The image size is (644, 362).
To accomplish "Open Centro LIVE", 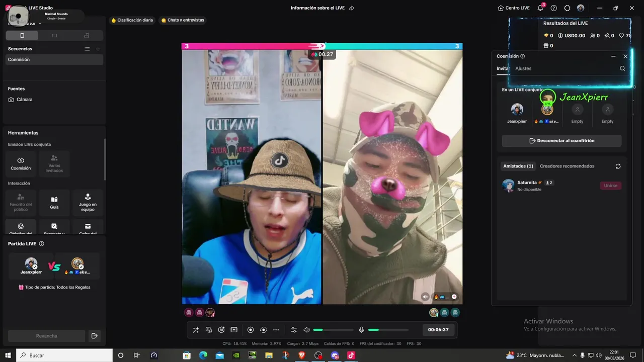I will pyautogui.click(x=514, y=8).
